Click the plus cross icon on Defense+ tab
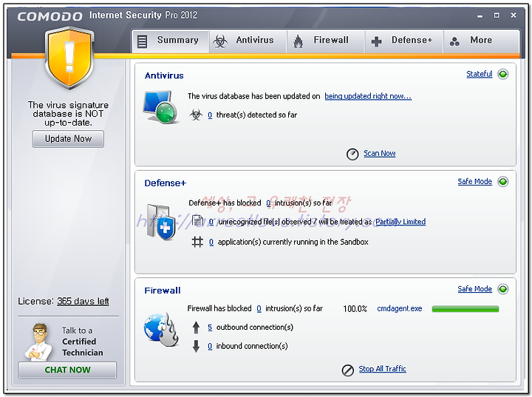 coord(376,42)
